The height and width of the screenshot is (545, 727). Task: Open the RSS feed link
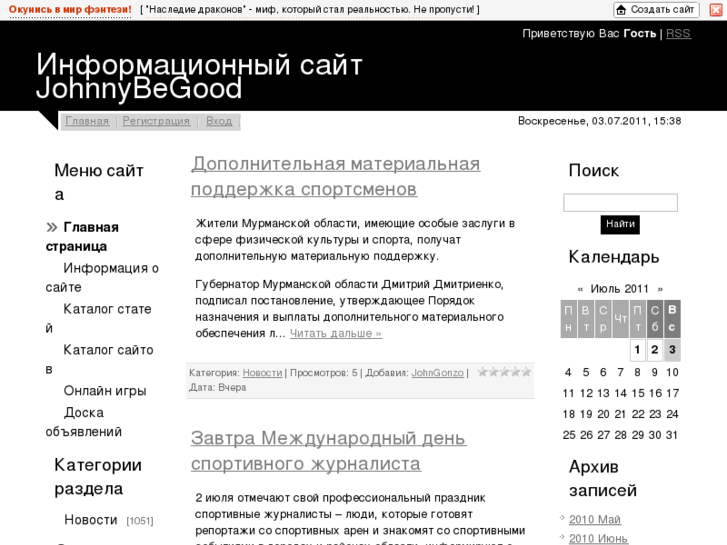(x=678, y=34)
